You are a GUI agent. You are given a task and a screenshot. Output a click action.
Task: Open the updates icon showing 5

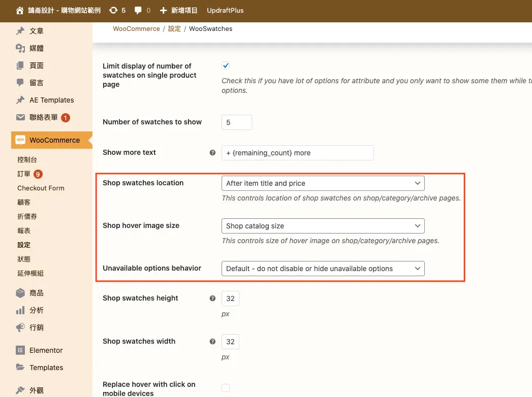113,11
